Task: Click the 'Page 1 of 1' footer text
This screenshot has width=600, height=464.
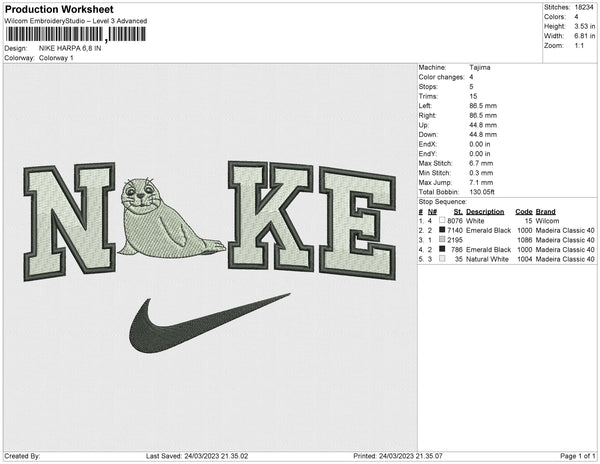Action: (x=577, y=456)
